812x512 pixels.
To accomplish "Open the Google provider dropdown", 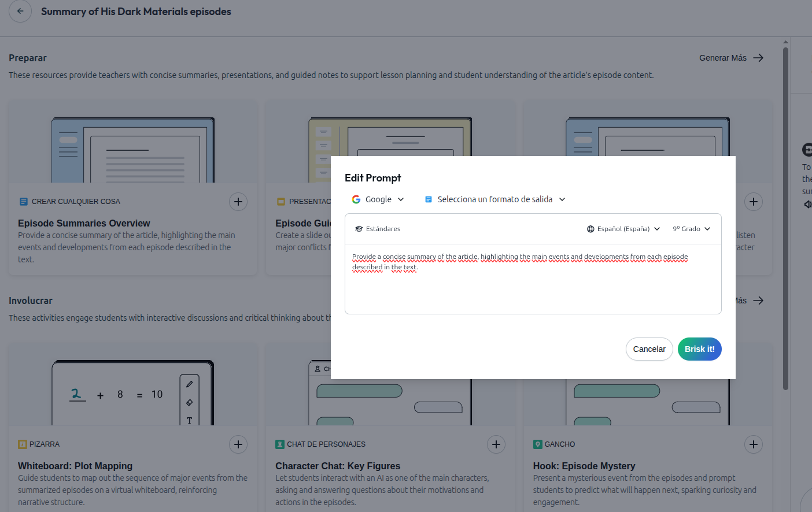I will click(x=378, y=199).
